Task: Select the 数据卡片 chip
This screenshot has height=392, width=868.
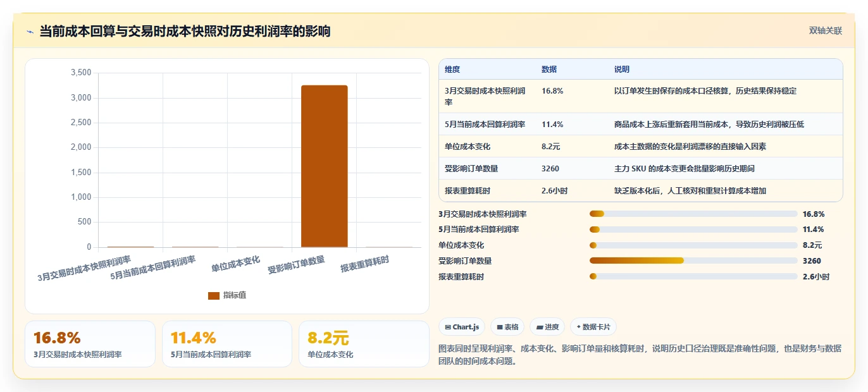Action: [593, 327]
